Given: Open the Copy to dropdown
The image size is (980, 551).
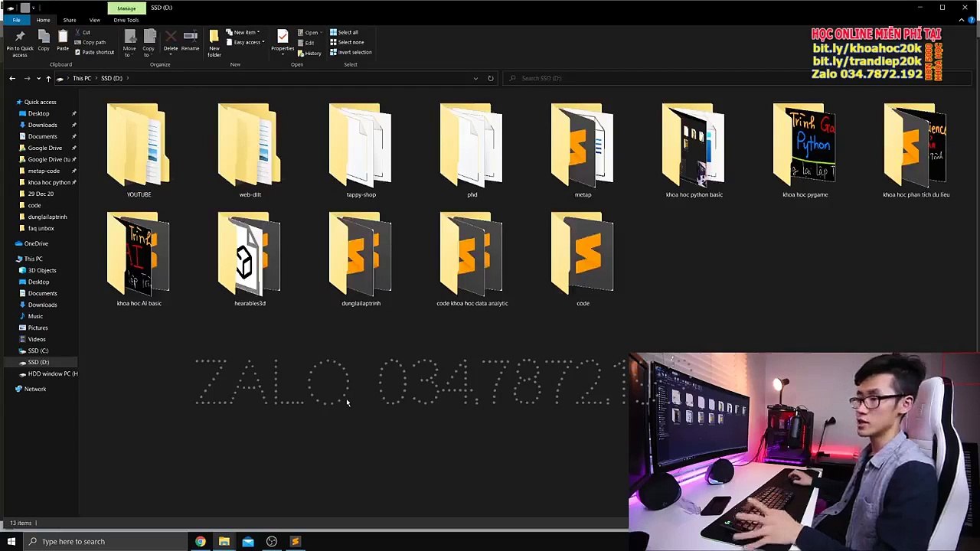Looking at the screenshot, I should [149, 44].
